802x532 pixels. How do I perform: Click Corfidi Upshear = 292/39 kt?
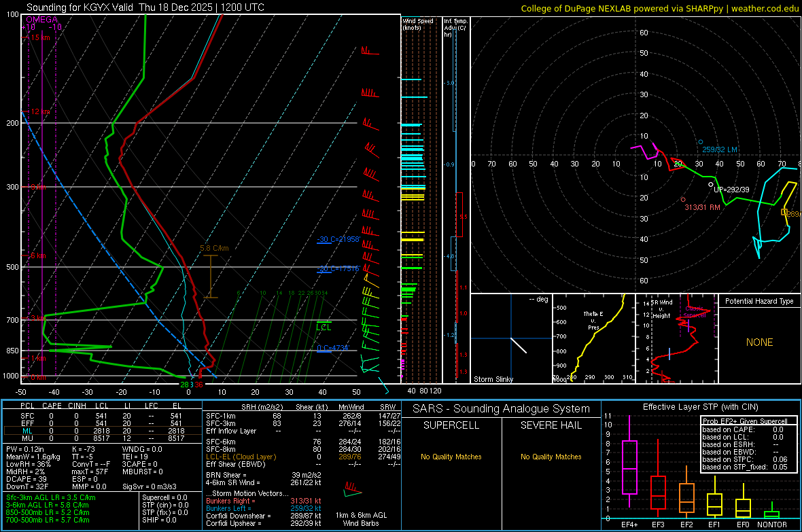pos(264,523)
